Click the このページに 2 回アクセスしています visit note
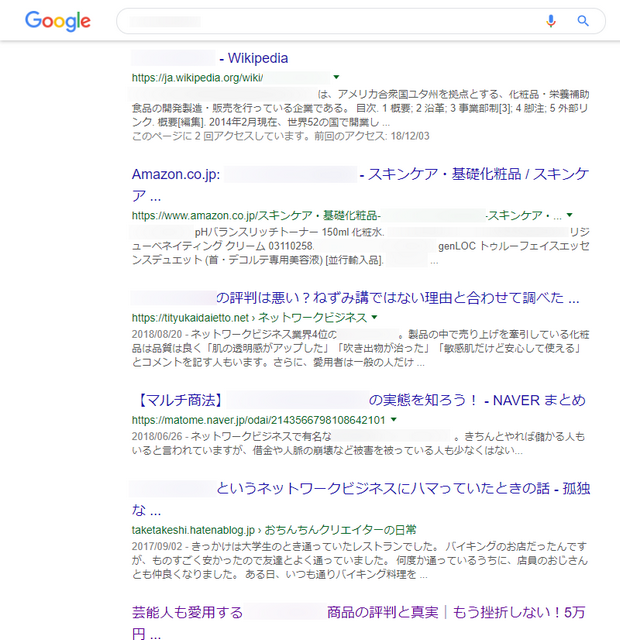 (280, 136)
